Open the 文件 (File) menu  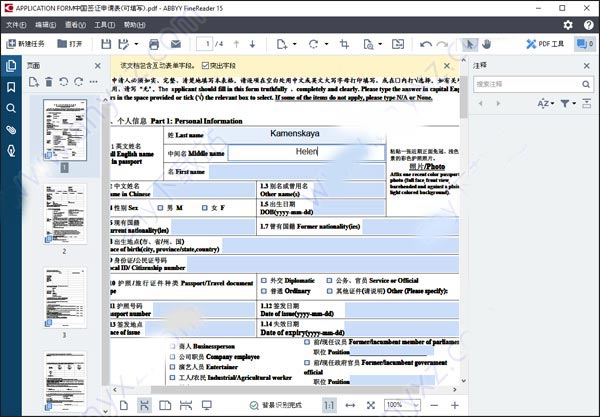(x=16, y=23)
